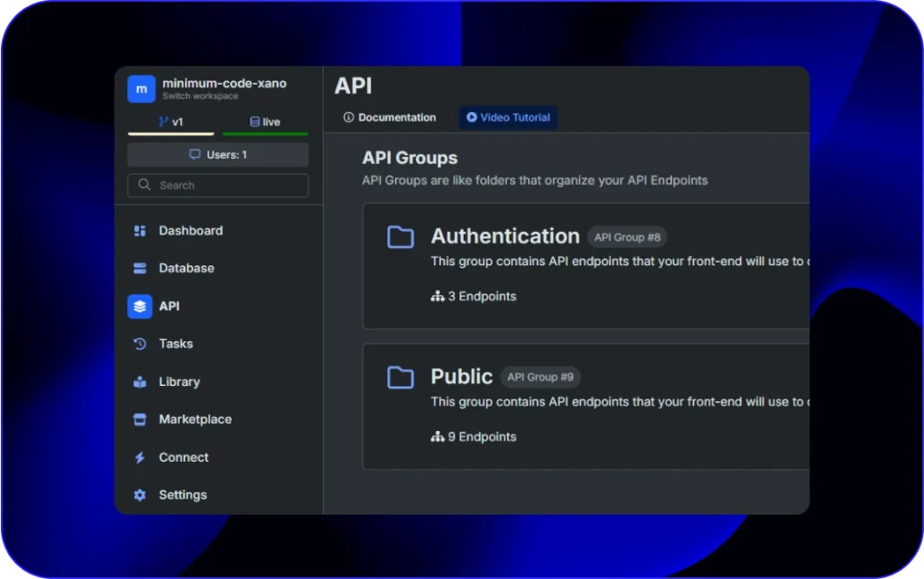
Task: Switch to the v1 branch tab
Action: coord(171,122)
